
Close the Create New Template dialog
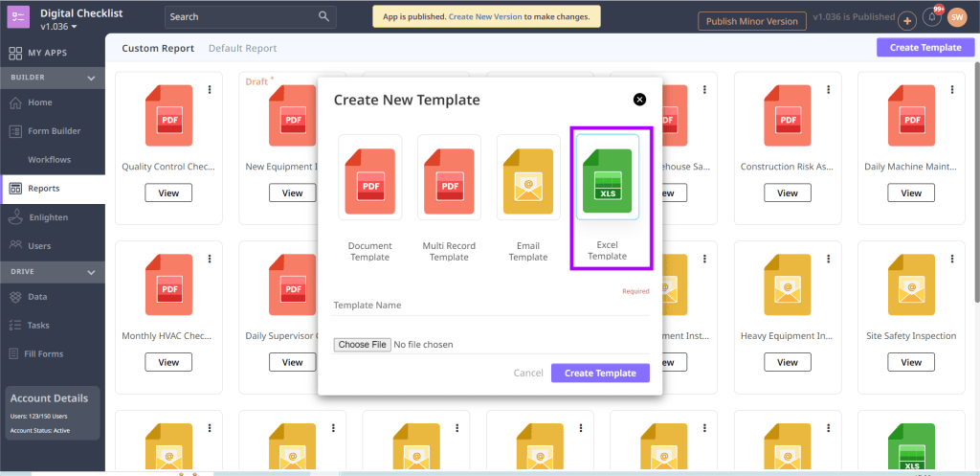pos(639,100)
